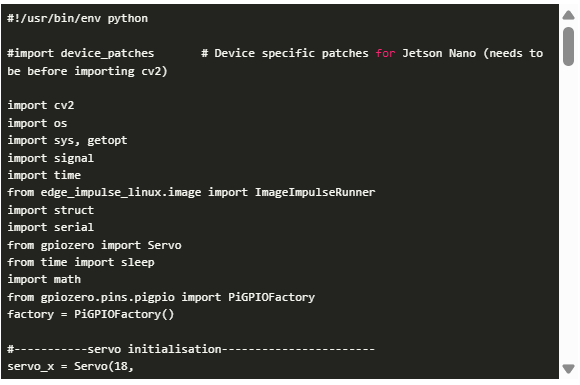Screen dimensions: 580x385
Task: Click 'ImageImpulseRunner' in the import statement
Action: click(315, 192)
